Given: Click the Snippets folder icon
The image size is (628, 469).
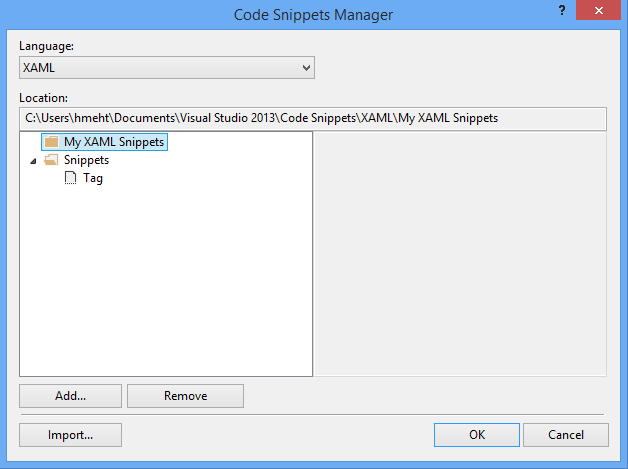Looking at the screenshot, I should pos(51,160).
